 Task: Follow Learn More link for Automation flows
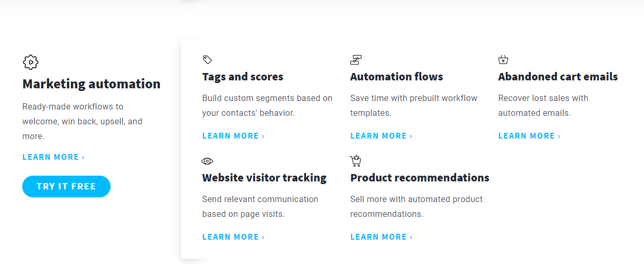point(382,136)
